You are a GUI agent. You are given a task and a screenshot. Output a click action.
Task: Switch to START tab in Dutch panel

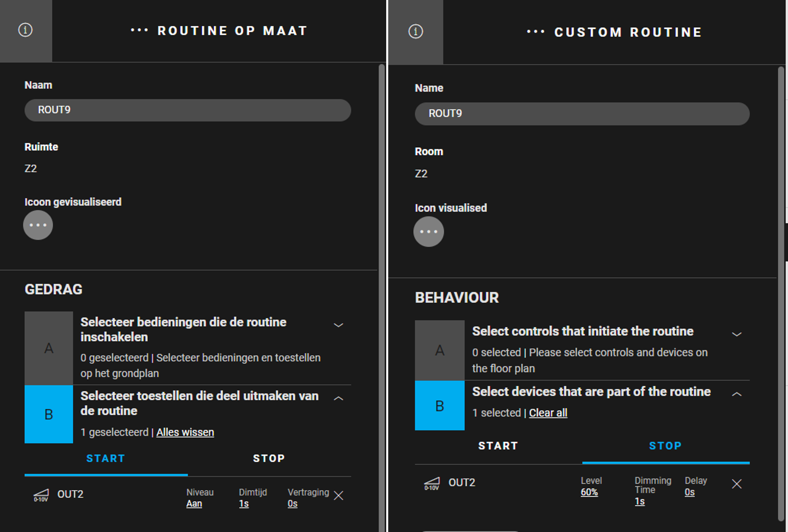pyautogui.click(x=106, y=459)
